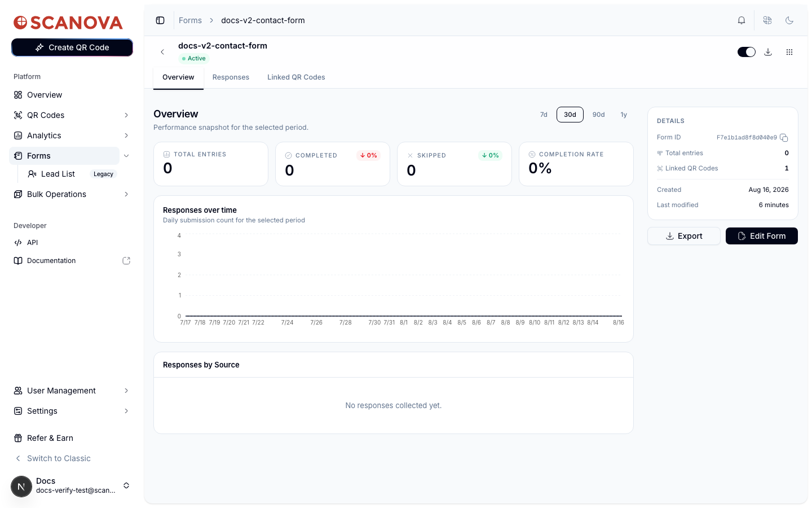Copy the Form ID
The image size is (812, 508).
pos(784,138)
